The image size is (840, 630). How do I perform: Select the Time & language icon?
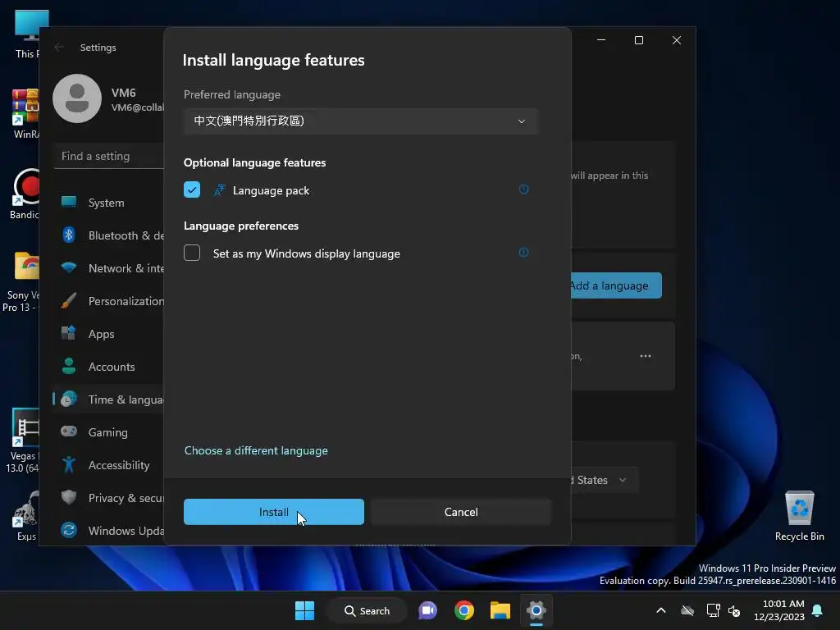[x=69, y=399]
